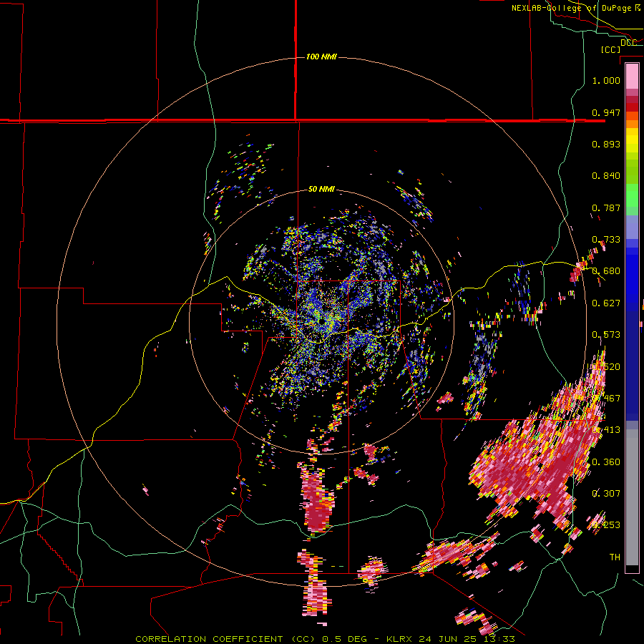The height and width of the screenshot is (644, 644).
Task: Click the 0.307 scale label
Action: [606, 494]
